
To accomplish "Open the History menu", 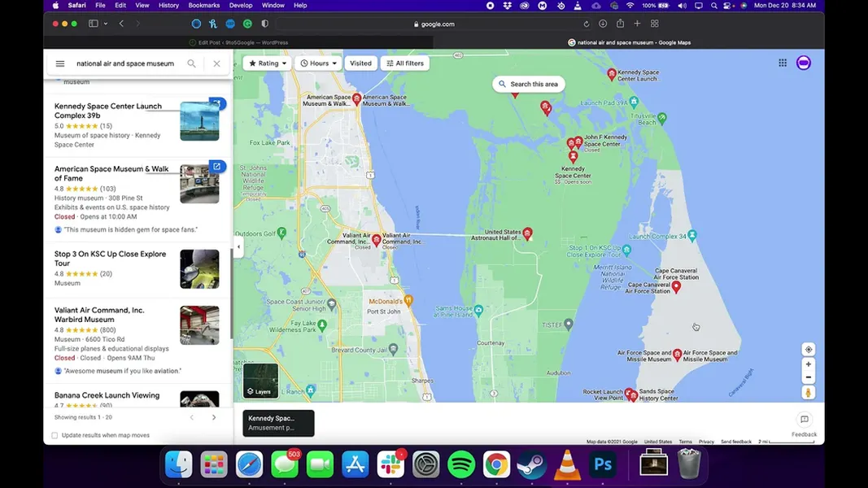I will pos(168,5).
